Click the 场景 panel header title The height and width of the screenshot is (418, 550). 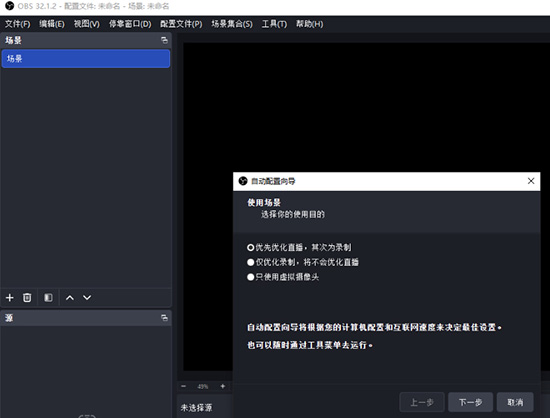click(x=13, y=40)
